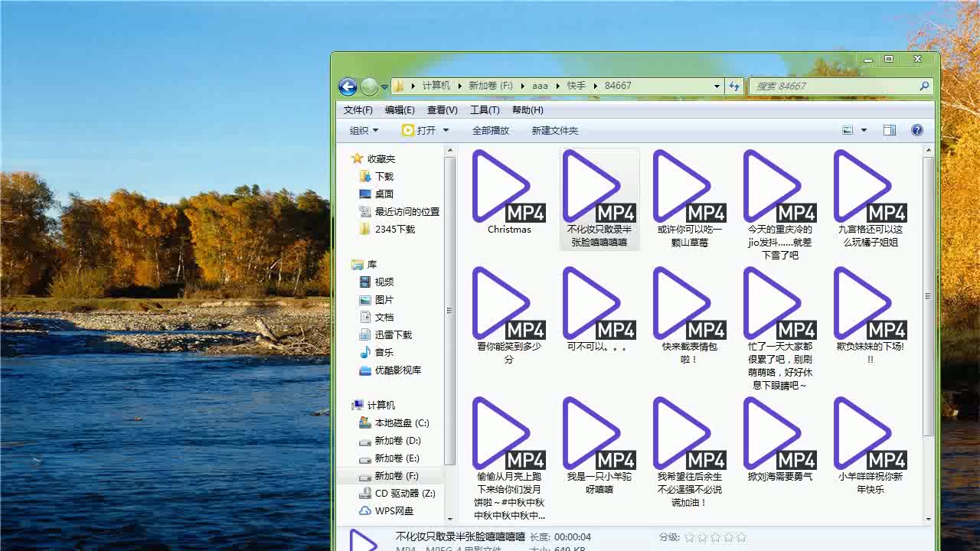980x551 pixels.
Task: Select the 我希望往后余生 video file
Action: [690, 452]
